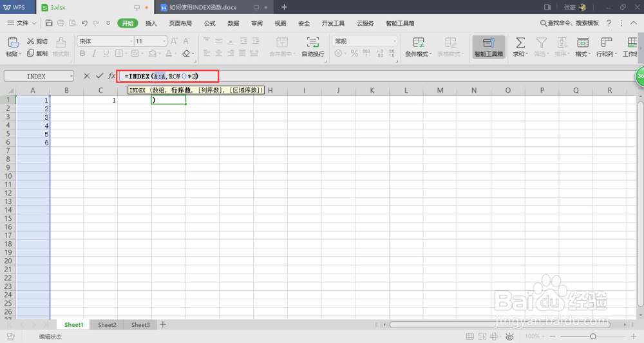
Task: Click the search commands box (查找命令)
Action: pos(569,23)
